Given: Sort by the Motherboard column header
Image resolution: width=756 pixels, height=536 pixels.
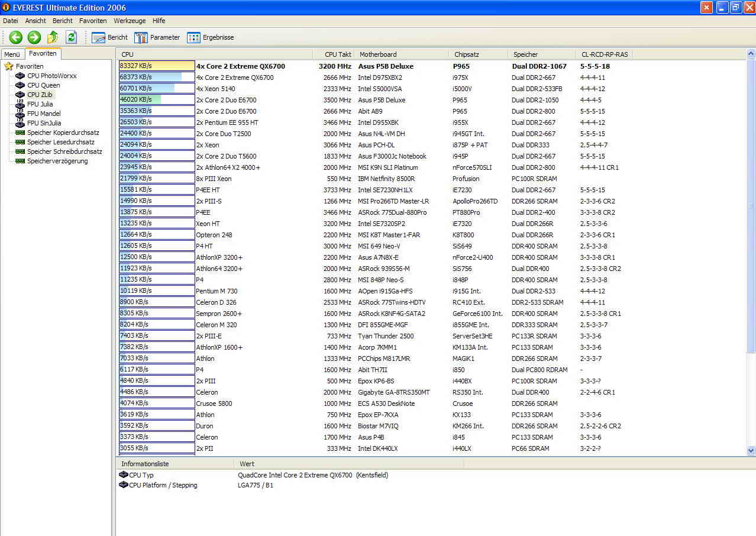Looking at the screenshot, I should pyautogui.click(x=401, y=54).
